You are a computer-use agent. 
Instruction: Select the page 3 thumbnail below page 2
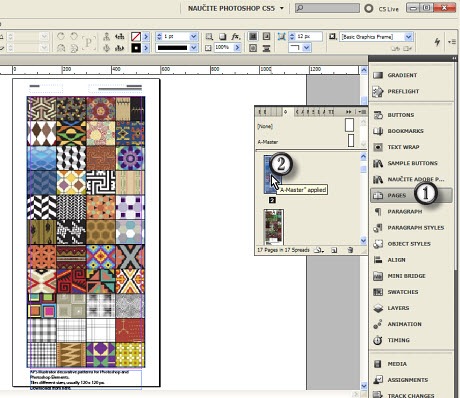coord(274,227)
